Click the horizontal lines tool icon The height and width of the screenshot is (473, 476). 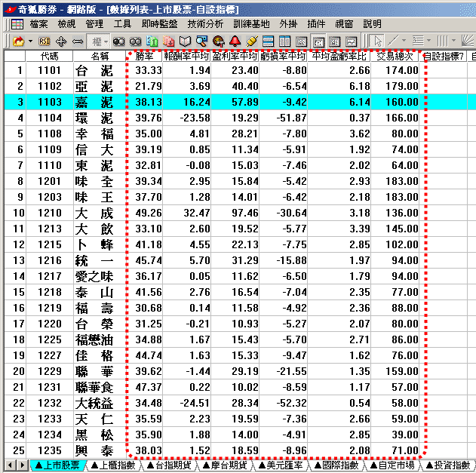(418, 41)
